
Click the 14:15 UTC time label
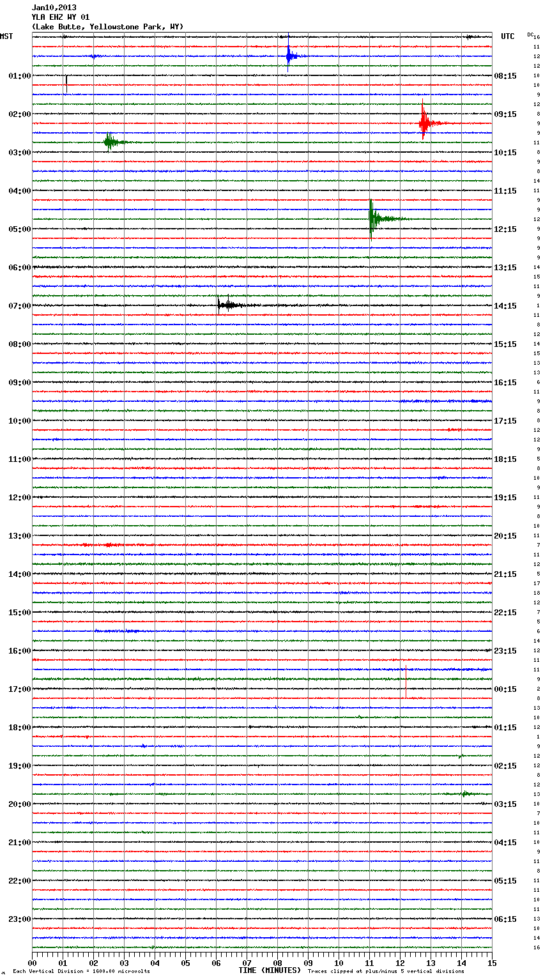(505, 306)
